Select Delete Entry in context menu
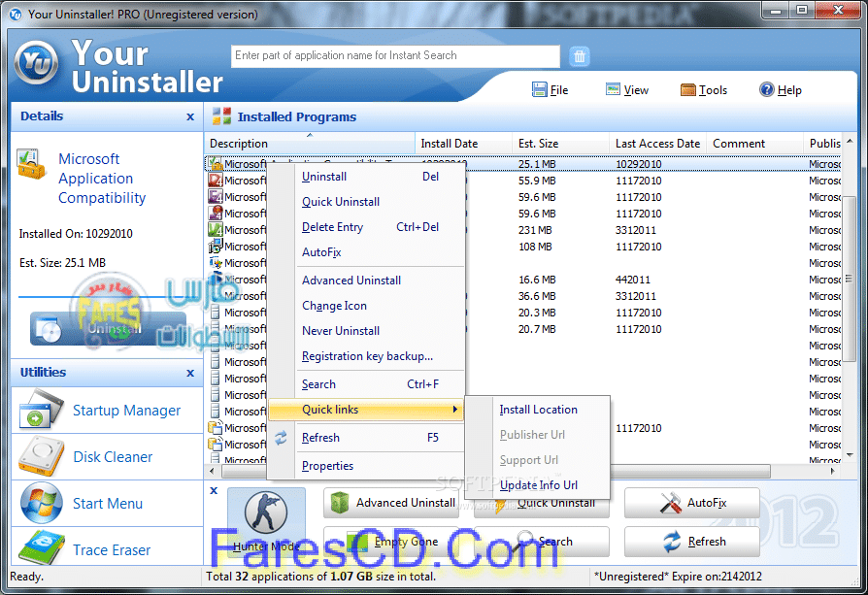Viewport: 868px width, 595px height. 366,227
